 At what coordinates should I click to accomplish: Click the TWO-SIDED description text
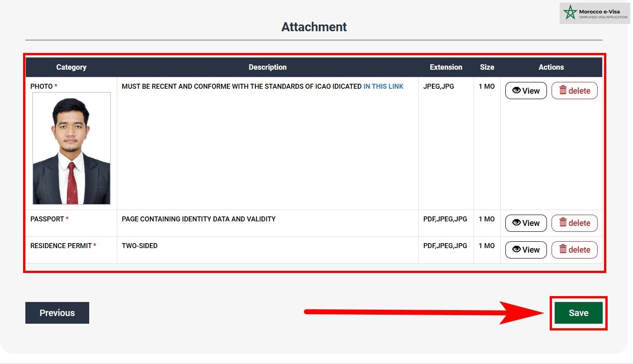point(139,246)
